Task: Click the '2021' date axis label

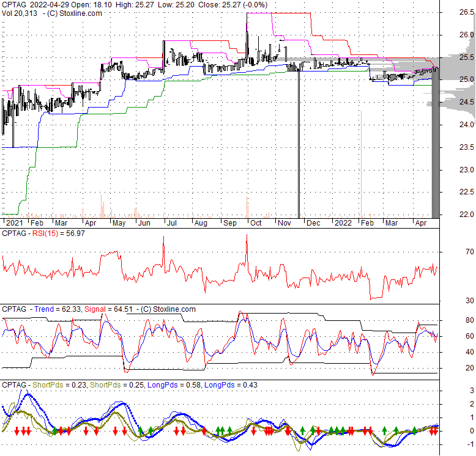Action: tap(14, 223)
